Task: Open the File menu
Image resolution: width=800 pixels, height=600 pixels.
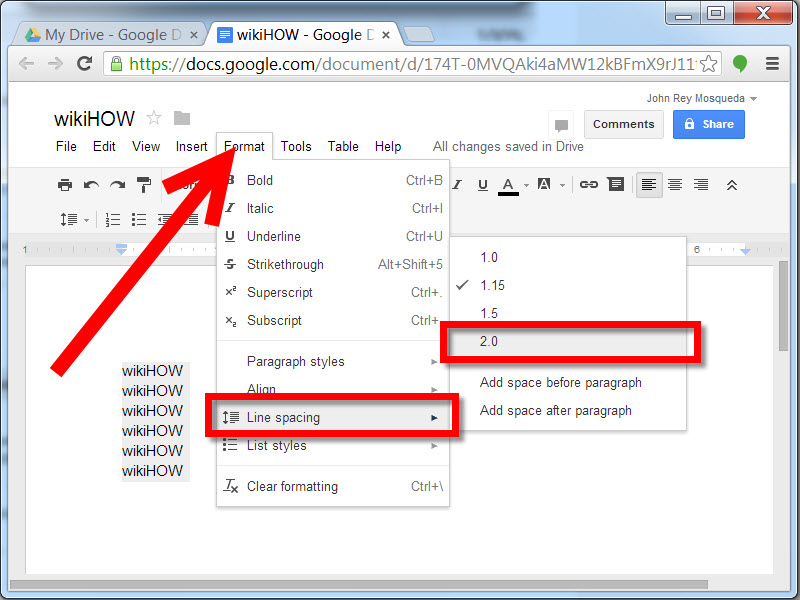Action: click(66, 146)
